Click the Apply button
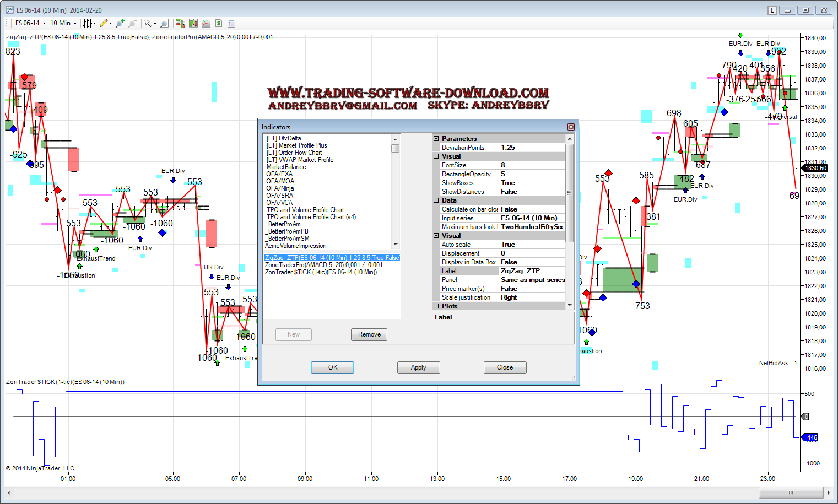Image resolution: width=838 pixels, height=504 pixels. tap(418, 367)
